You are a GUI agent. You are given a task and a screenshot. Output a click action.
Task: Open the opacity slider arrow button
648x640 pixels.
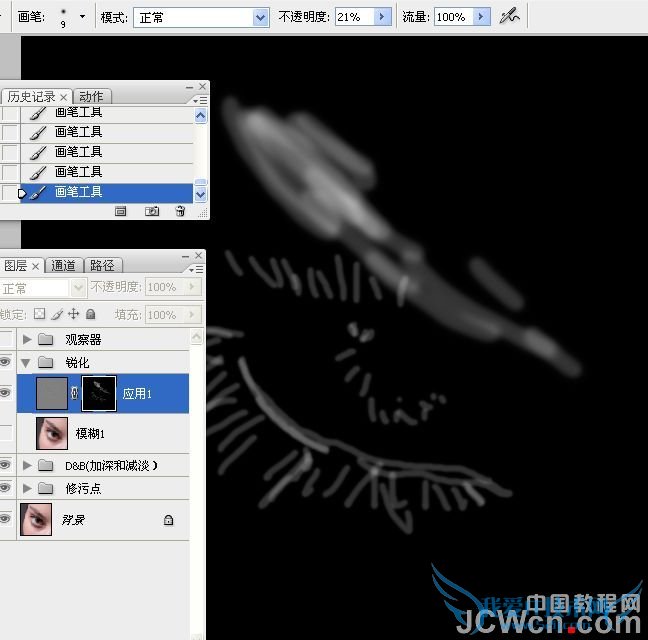[x=382, y=17]
